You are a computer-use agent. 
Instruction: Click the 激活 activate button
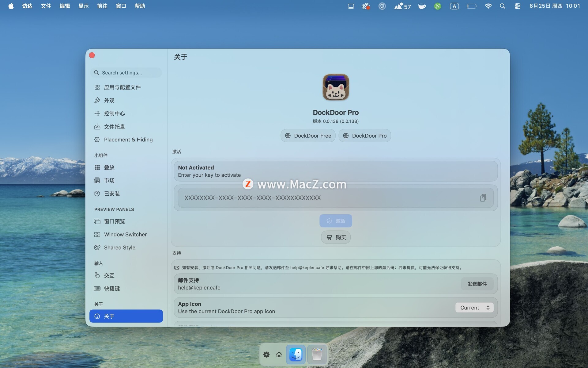pyautogui.click(x=336, y=221)
